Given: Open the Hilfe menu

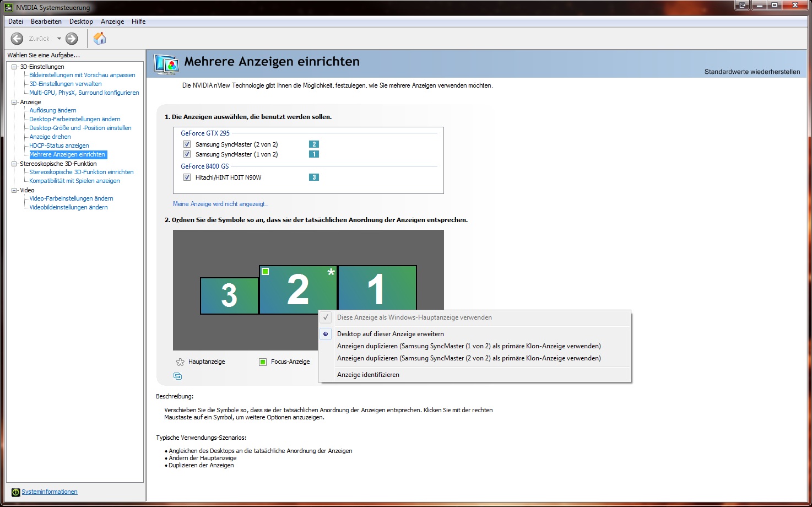Looking at the screenshot, I should [x=139, y=21].
